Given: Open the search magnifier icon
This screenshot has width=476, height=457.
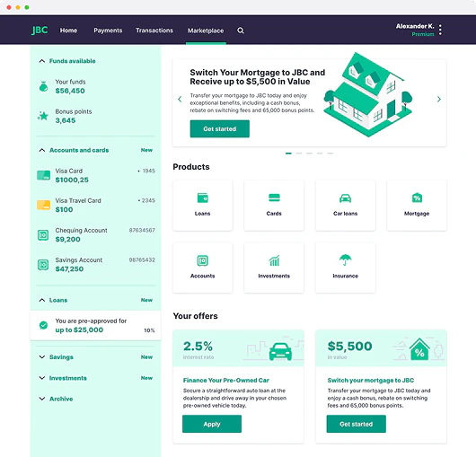Looking at the screenshot, I should pyautogui.click(x=241, y=31).
